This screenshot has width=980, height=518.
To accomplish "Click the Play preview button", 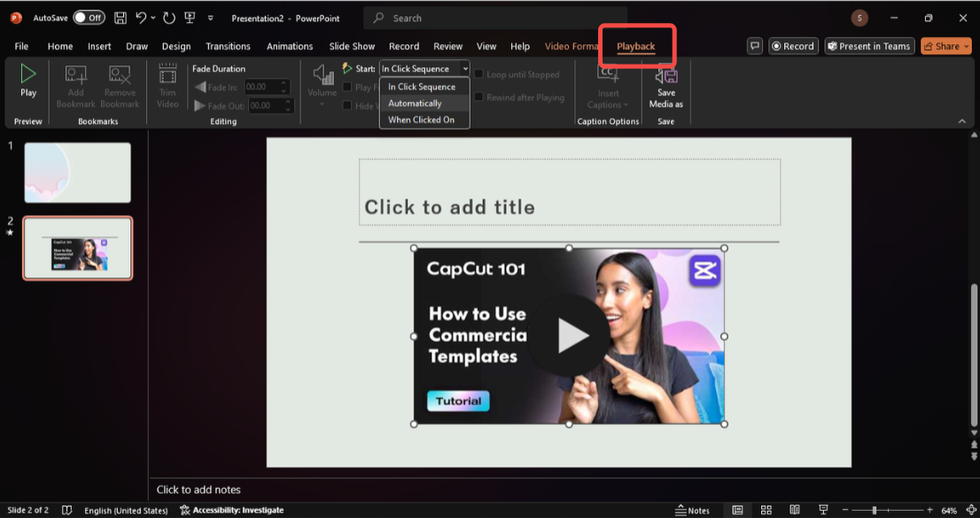I will [27, 81].
